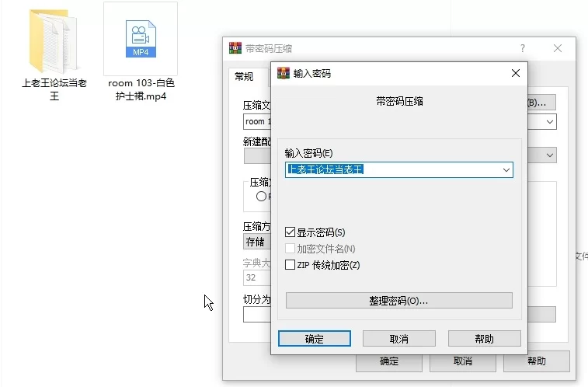Viewport: 588px width, 387px height.
Task: Open the profile dropdown arrow in background window
Action: [550, 155]
